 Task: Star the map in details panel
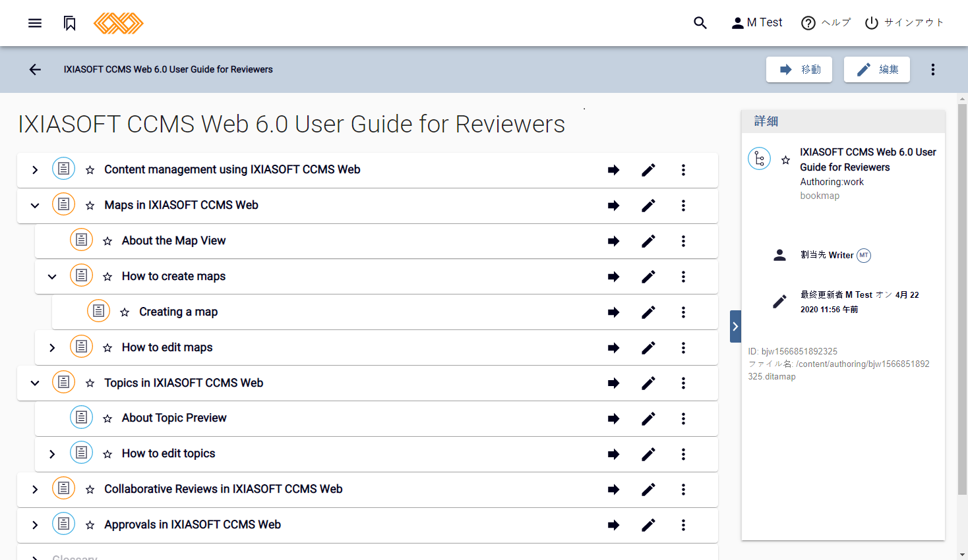(x=785, y=159)
